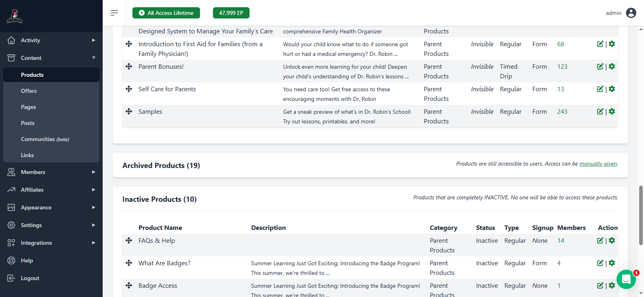
Task: Open the live chat widget bubble
Action: pyautogui.click(x=626, y=279)
